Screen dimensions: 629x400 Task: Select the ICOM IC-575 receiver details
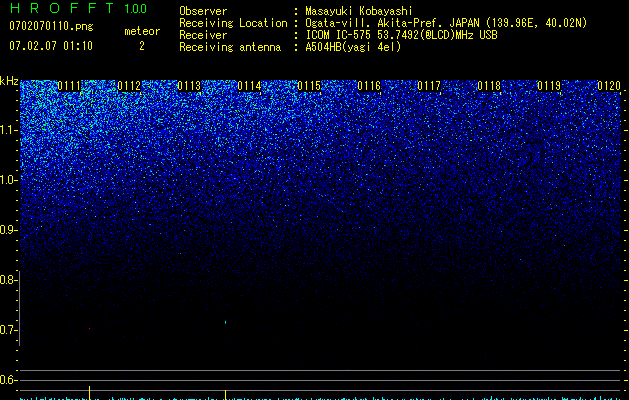[x=401, y=35]
